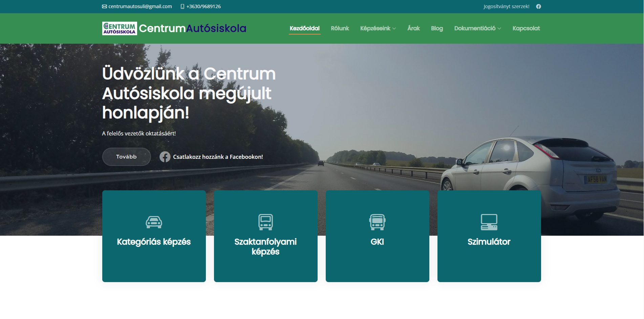Click the Tovább button
644x319 pixels.
pyautogui.click(x=127, y=157)
